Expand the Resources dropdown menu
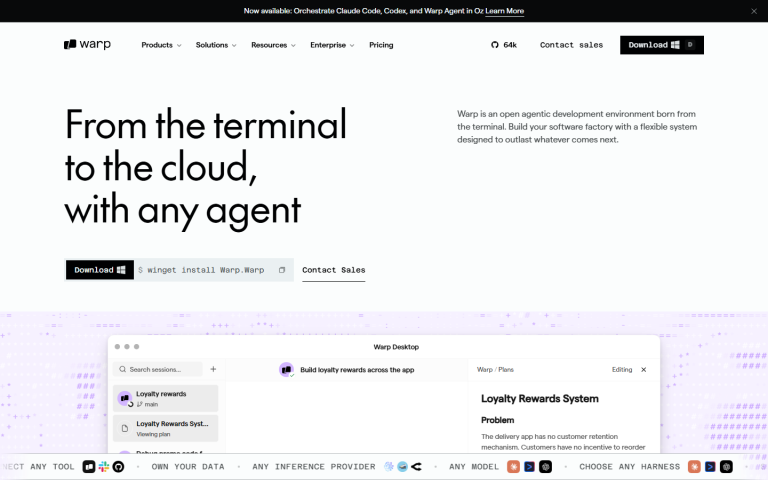This screenshot has height=480, width=768. point(273,45)
